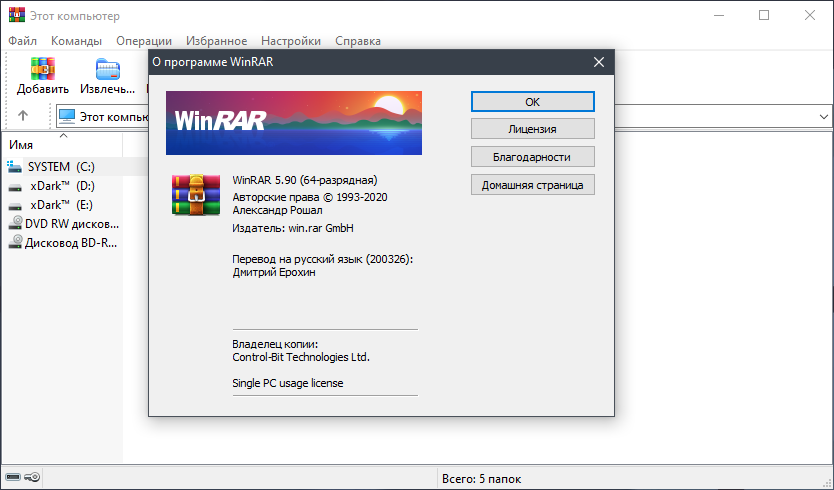Open the Настройки menu

tap(291, 41)
